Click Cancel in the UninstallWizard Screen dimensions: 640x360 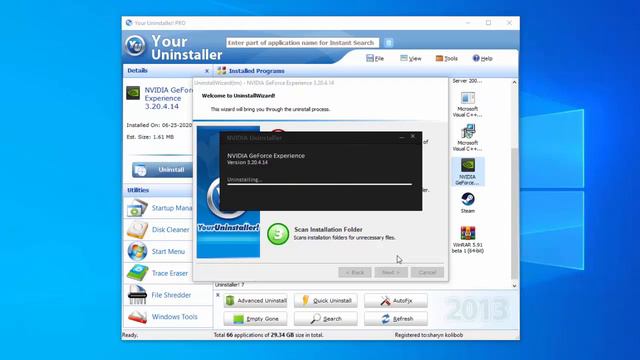427,272
